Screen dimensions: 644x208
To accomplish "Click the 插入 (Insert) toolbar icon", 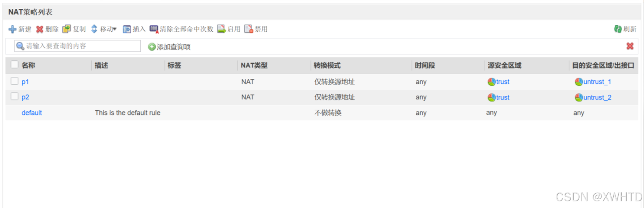I will [127, 29].
